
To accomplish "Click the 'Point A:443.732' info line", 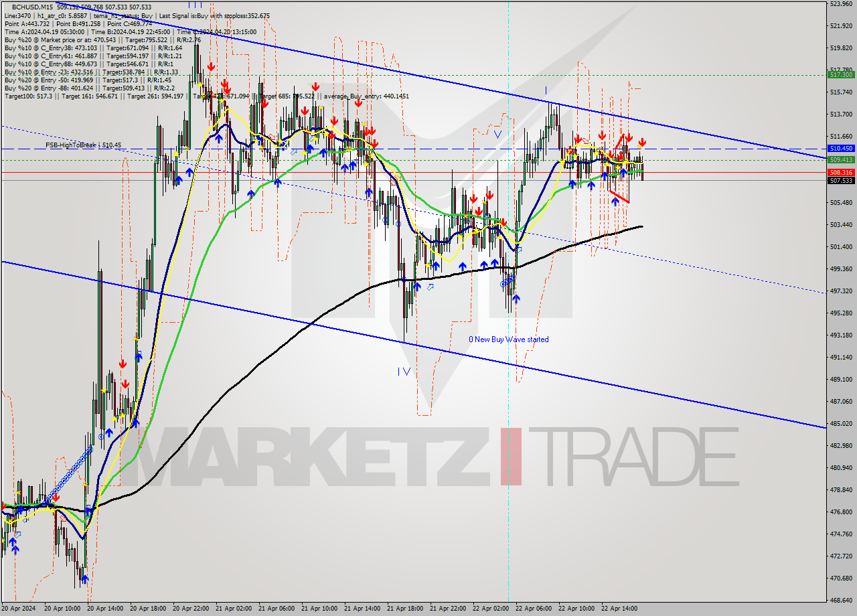I will pyautogui.click(x=78, y=23).
